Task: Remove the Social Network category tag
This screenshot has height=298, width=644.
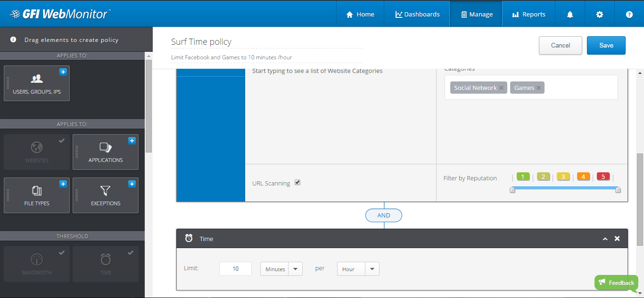Action: (x=502, y=88)
